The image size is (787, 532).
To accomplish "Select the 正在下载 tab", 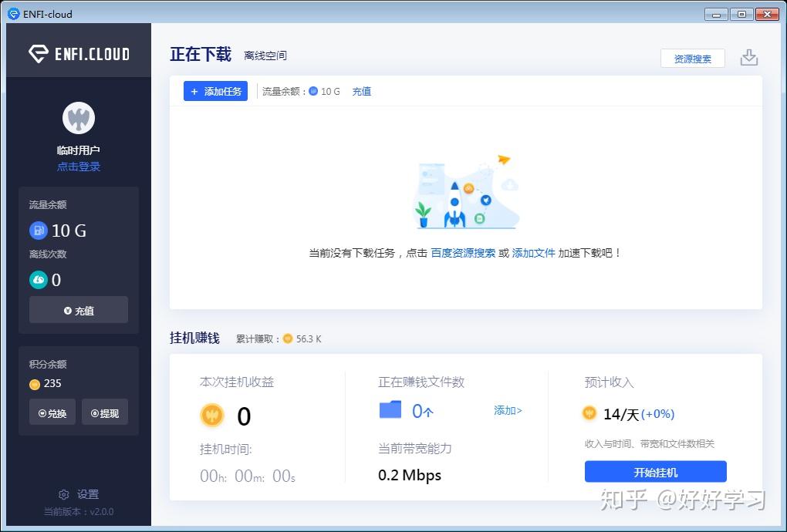I will coord(200,54).
